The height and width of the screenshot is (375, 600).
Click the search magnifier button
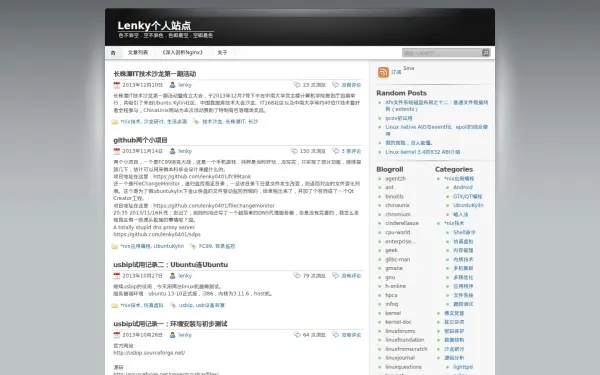486,53
